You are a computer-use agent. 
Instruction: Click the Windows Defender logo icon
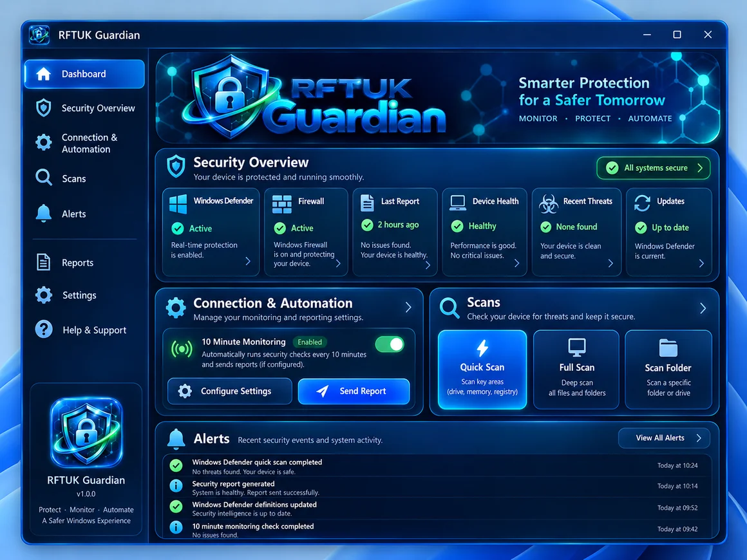pyautogui.click(x=178, y=204)
